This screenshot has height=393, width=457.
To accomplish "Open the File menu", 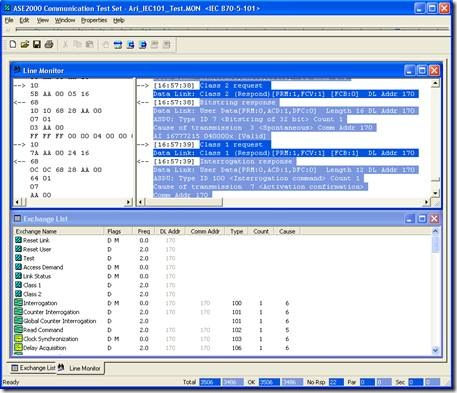I will [9, 20].
